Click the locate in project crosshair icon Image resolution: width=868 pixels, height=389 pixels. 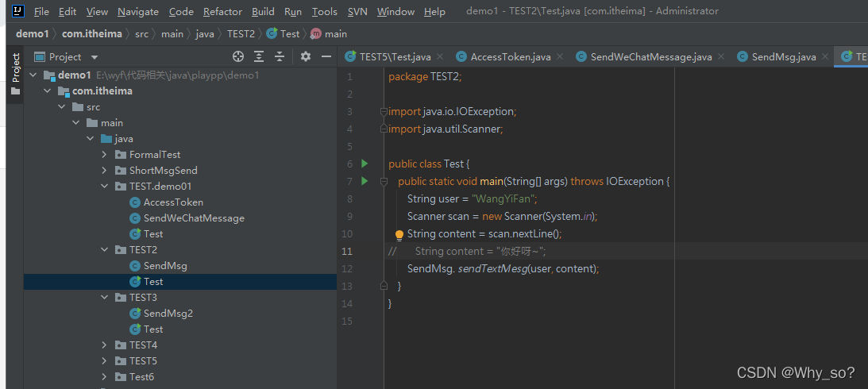click(x=237, y=56)
